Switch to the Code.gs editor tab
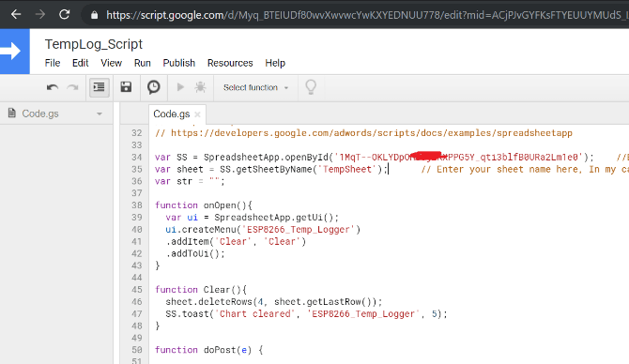This screenshot has width=629, height=364. click(x=171, y=114)
